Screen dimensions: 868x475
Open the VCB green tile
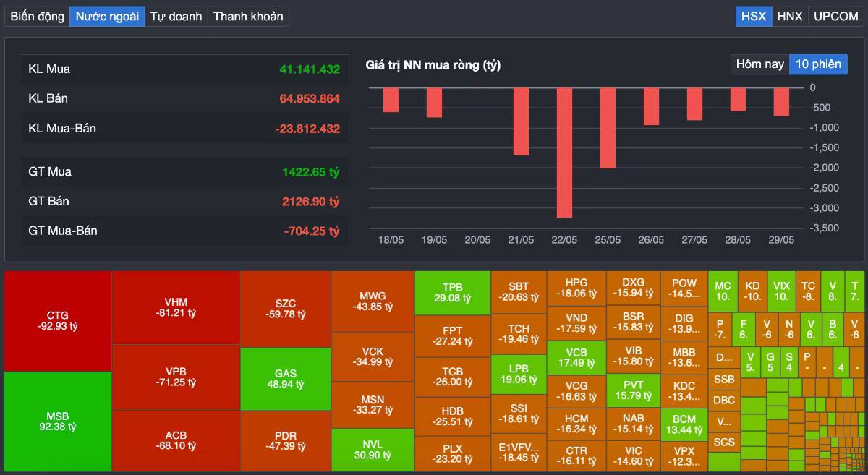tap(576, 357)
